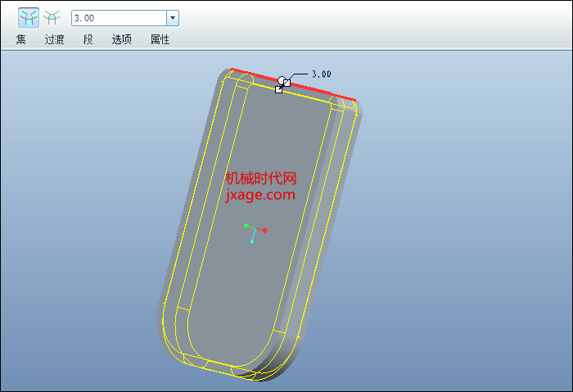Image resolution: width=573 pixels, height=392 pixels.
Task: Open the 选项 (Options) tab
Action: 122,39
